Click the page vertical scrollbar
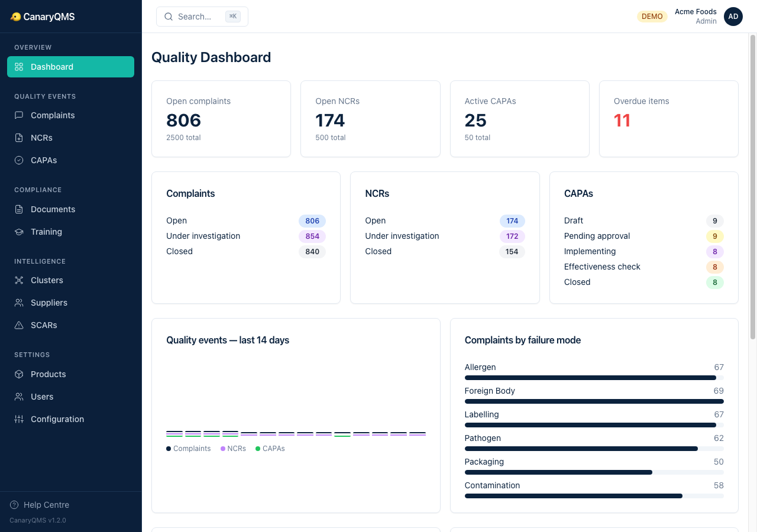The height and width of the screenshot is (532, 757). (x=753, y=187)
